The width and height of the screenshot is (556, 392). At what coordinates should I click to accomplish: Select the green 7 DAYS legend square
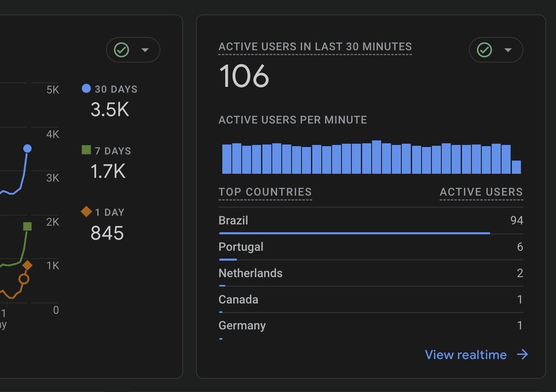[86, 150]
